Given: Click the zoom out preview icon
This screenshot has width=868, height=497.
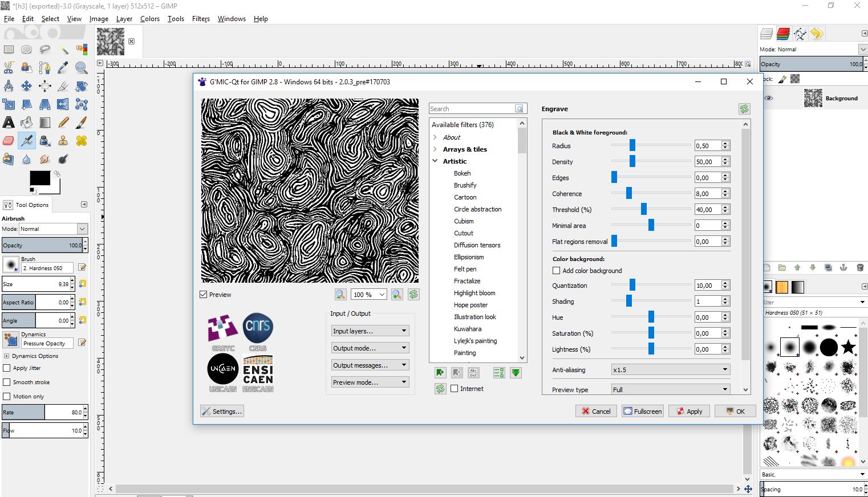Looking at the screenshot, I should (x=340, y=294).
